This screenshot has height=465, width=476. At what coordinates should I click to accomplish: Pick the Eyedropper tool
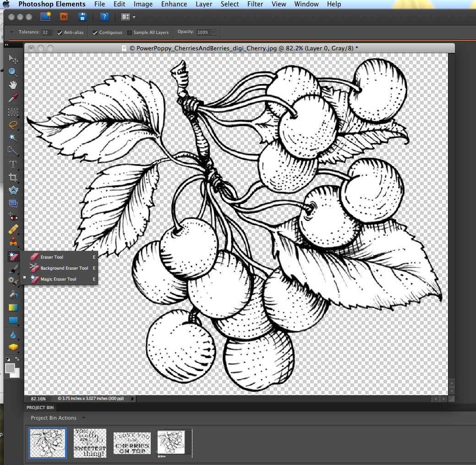click(13, 97)
